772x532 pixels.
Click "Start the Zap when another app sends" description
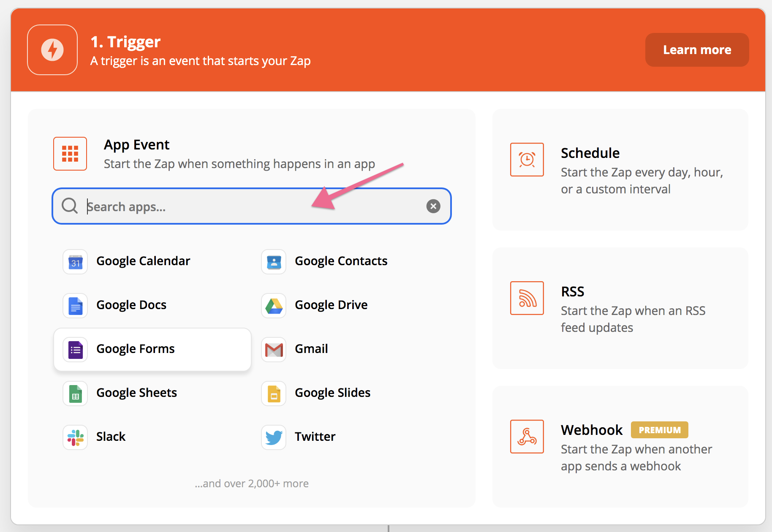point(636,458)
